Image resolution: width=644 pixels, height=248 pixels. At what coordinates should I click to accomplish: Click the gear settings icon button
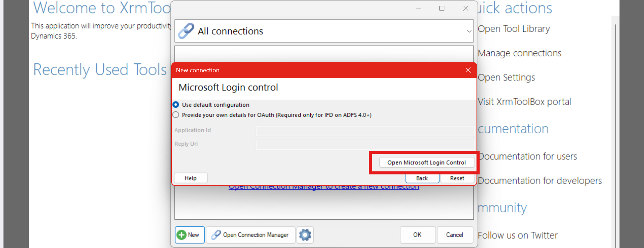(x=305, y=235)
